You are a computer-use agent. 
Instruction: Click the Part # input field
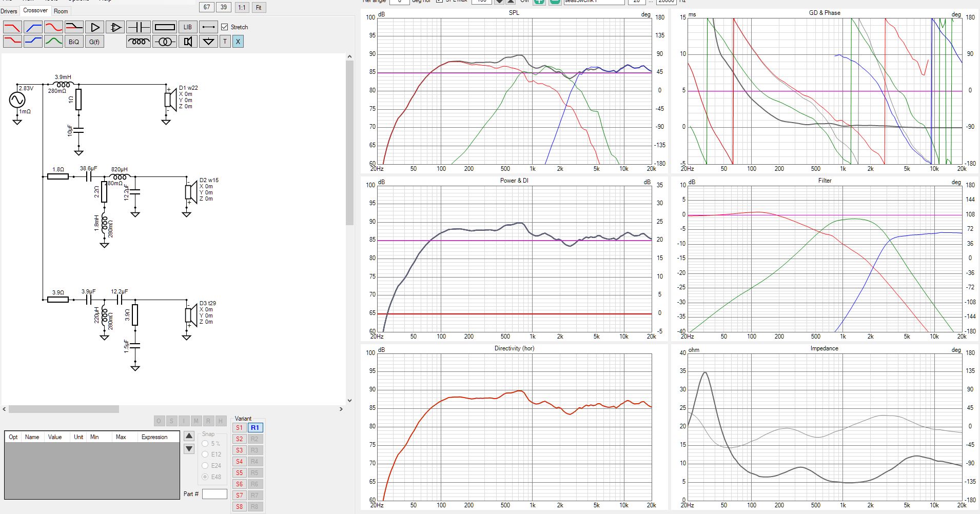point(214,494)
